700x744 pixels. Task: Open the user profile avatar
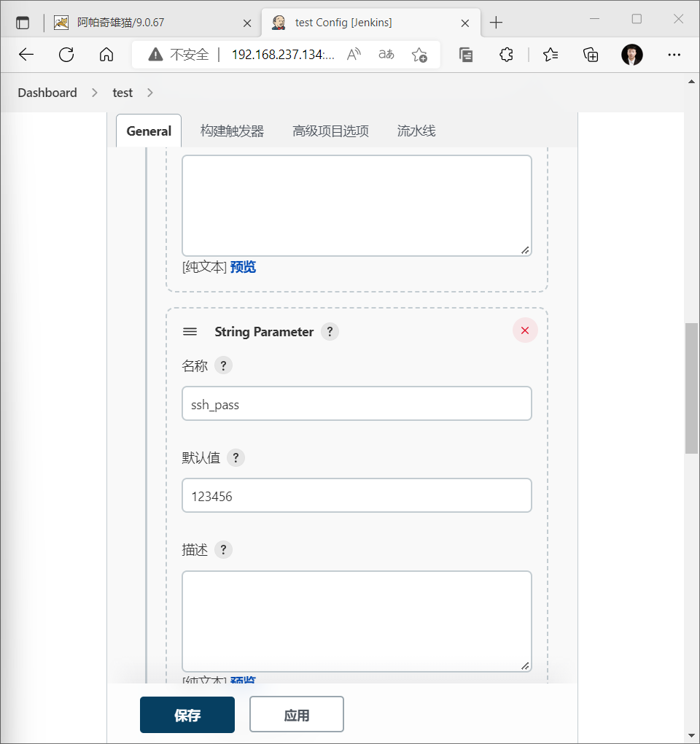[631, 55]
